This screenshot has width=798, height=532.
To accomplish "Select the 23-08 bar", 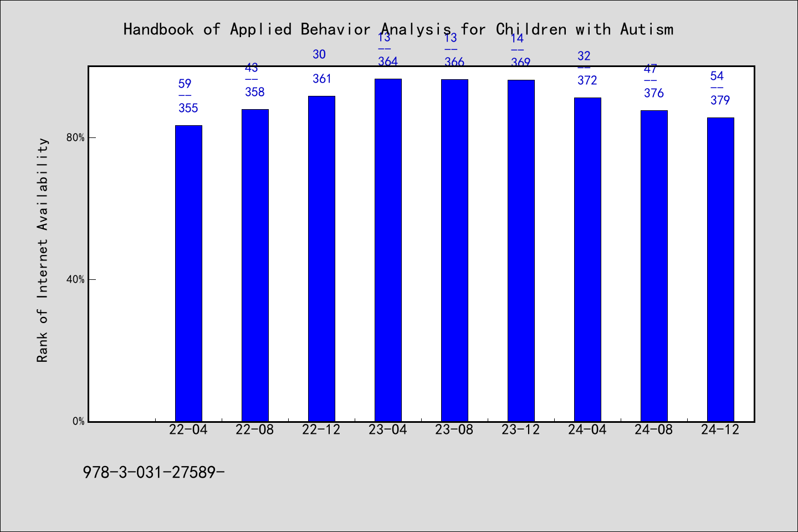I will pyautogui.click(x=454, y=250).
